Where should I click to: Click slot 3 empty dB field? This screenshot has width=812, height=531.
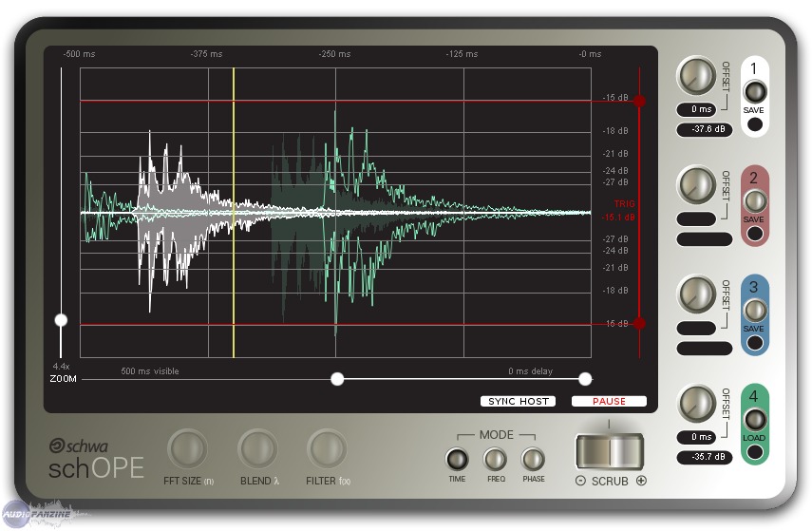705,349
